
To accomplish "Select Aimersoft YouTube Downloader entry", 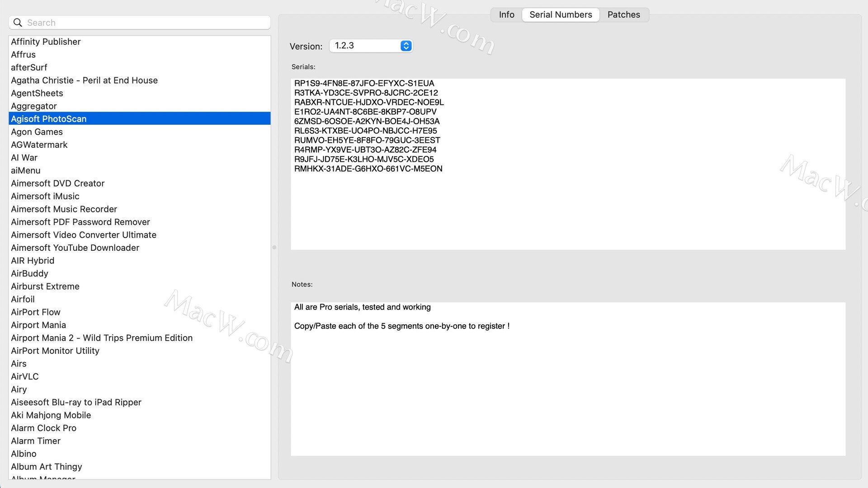I will pyautogui.click(x=140, y=248).
